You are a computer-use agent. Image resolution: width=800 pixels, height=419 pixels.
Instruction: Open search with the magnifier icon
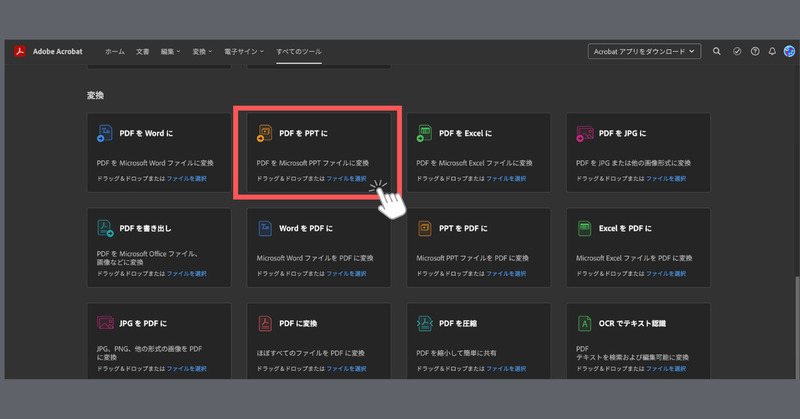[x=717, y=51]
